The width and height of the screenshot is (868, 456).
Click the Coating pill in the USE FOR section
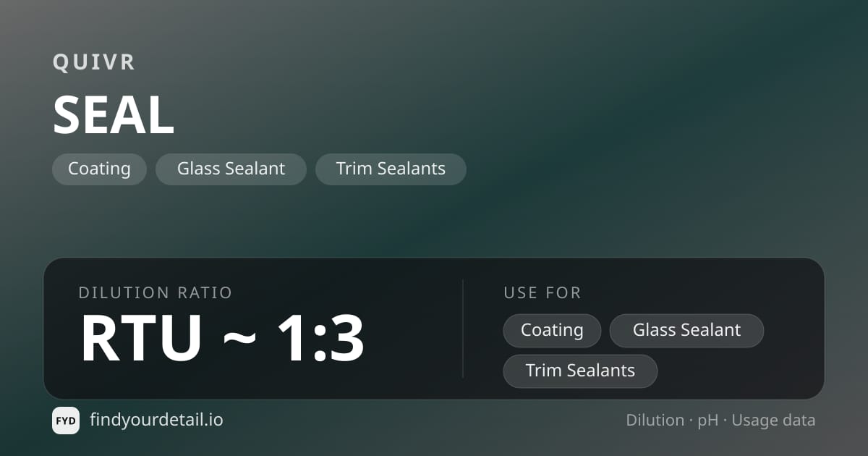pyautogui.click(x=552, y=331)
